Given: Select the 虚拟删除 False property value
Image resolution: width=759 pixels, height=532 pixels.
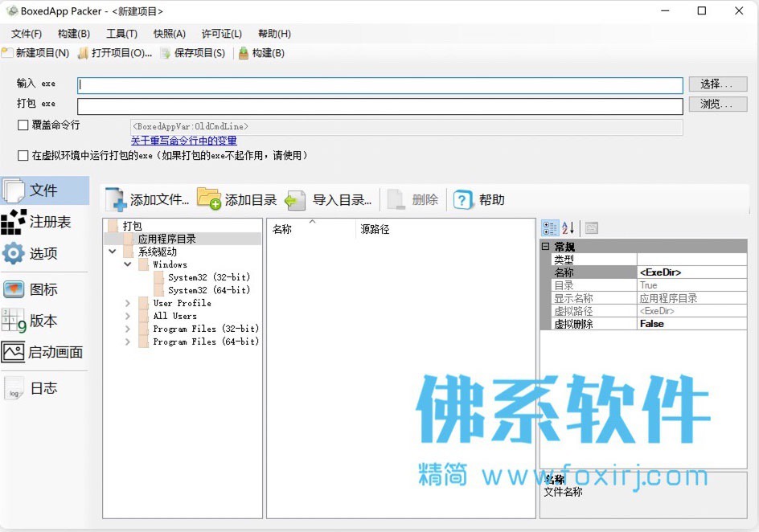Looking at the screenshot, I should pos(691,324).
